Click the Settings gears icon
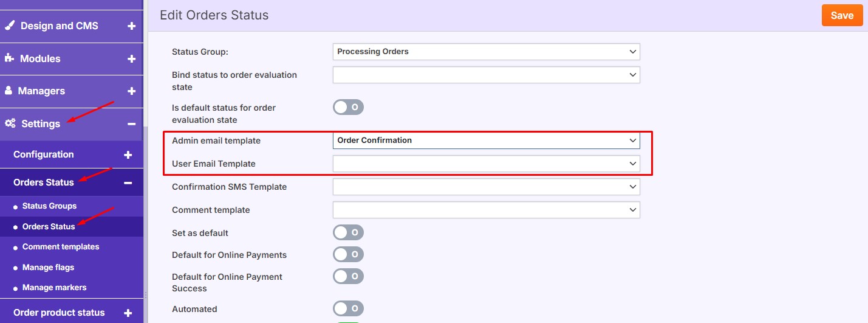The image size is (868, 323). [x=10, y=123]
